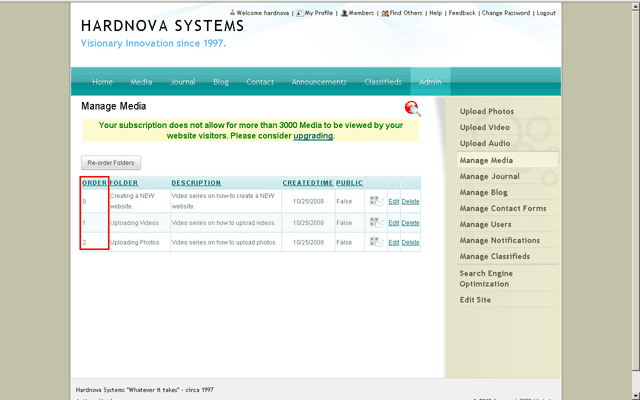
Task: Click Logout in the top bar
Action: pyautogui.click(x=546, y=13)
